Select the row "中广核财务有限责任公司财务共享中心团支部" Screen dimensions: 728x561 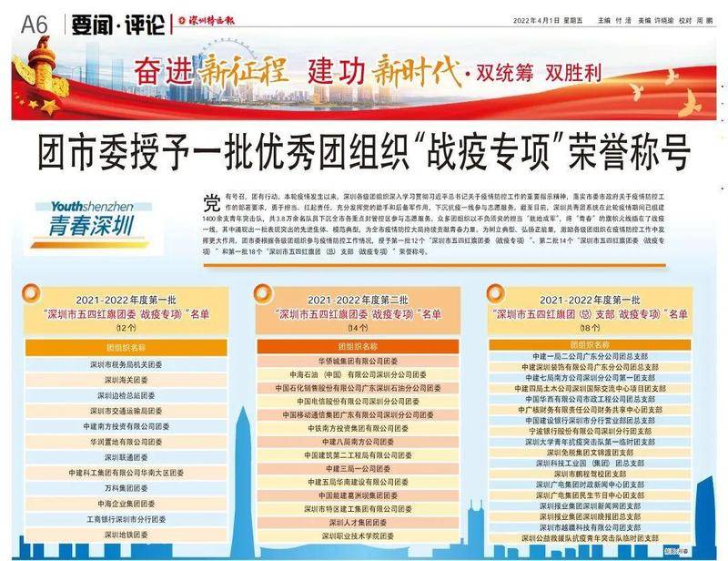click(590, 410)
